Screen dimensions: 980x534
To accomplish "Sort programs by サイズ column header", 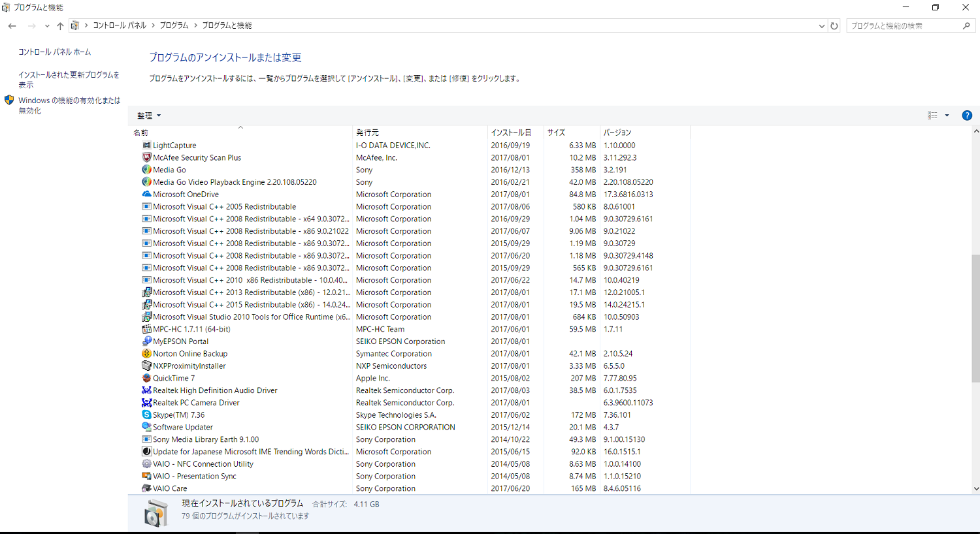I will [x=556, y=133].
